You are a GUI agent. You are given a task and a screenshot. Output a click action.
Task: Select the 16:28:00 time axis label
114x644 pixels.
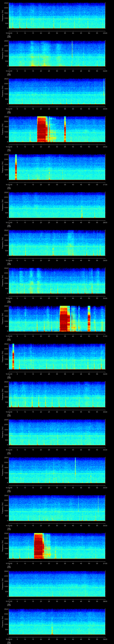pos(9,260)
